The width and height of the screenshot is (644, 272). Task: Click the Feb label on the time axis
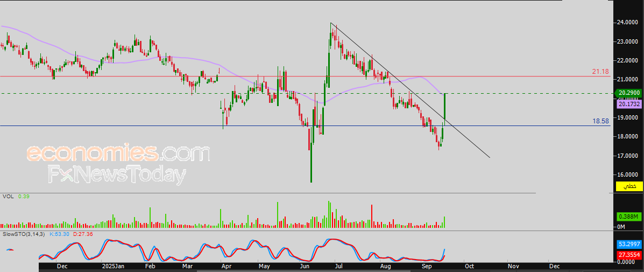coord(150,266)
